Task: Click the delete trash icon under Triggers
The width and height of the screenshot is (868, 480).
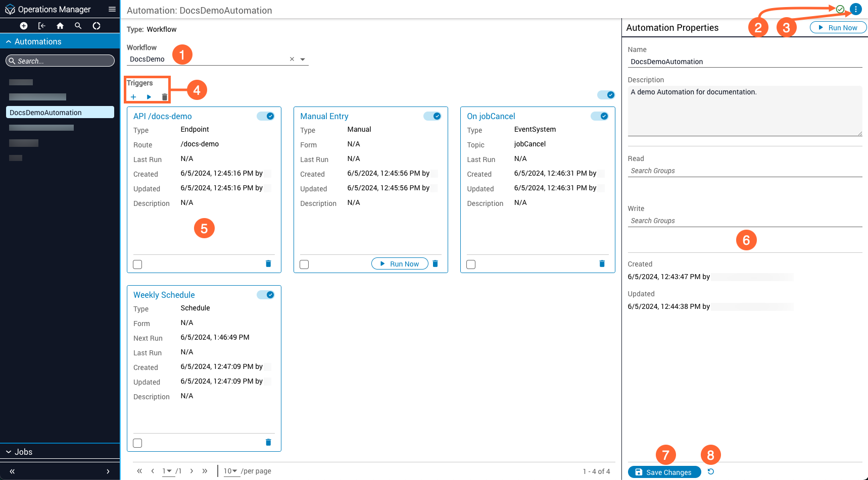Action: click(165, 97)
